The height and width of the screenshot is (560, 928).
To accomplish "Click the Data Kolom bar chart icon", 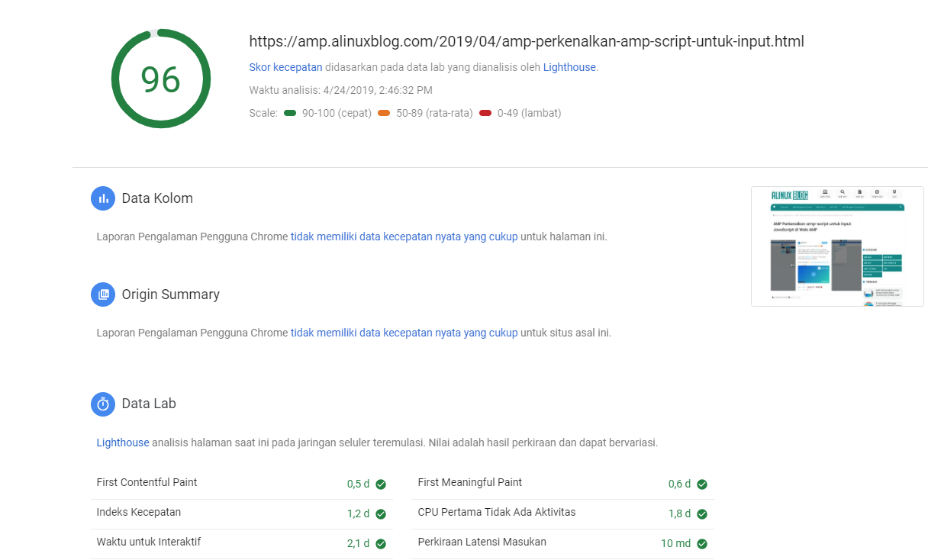I will 103,198.
